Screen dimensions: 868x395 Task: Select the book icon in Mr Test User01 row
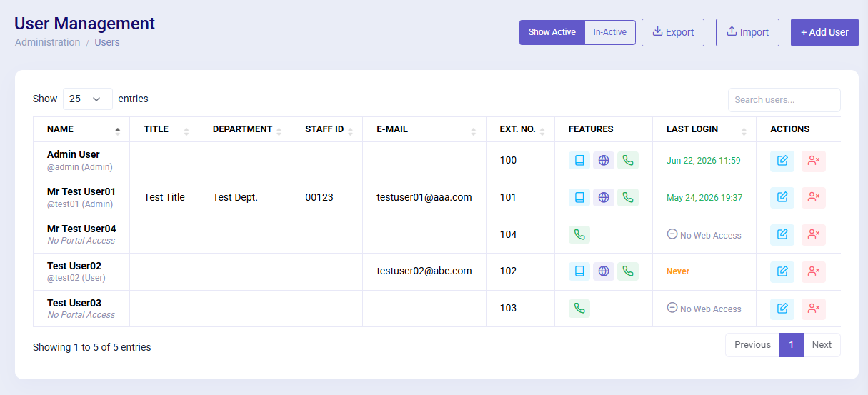[579, 197]
